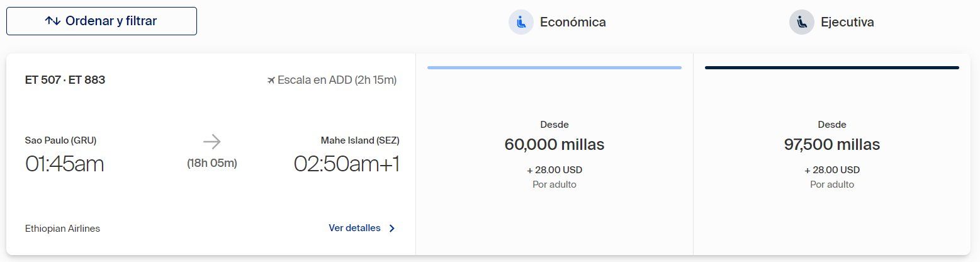Click the Escala en ADD layover text
Image resolution: width=980 pixels, height=262 pixels.
point(337,80)
